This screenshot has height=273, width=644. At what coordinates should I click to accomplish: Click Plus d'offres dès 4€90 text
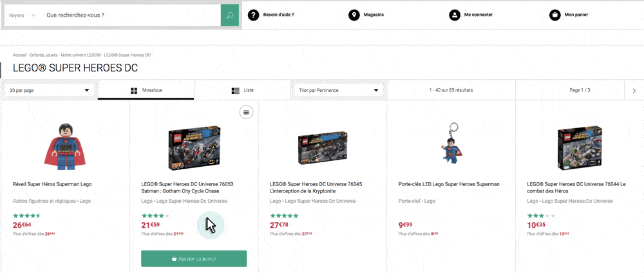(419, 234)
